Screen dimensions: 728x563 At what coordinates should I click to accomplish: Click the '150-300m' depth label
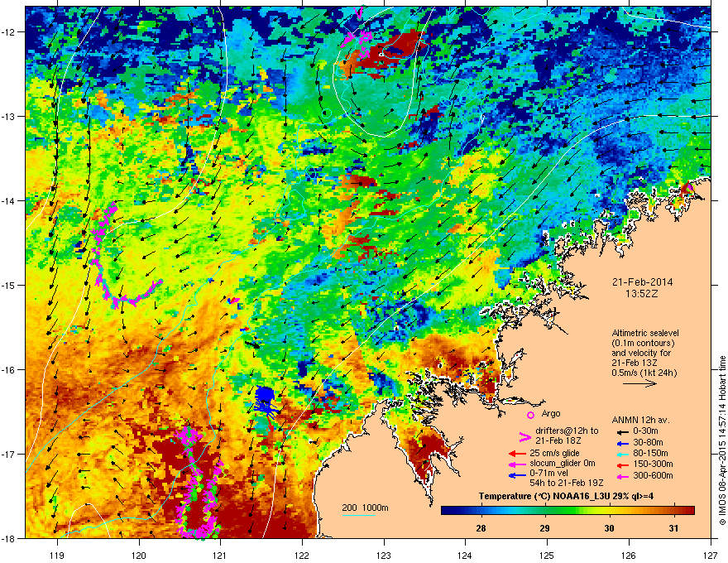(x=653, y=464)
